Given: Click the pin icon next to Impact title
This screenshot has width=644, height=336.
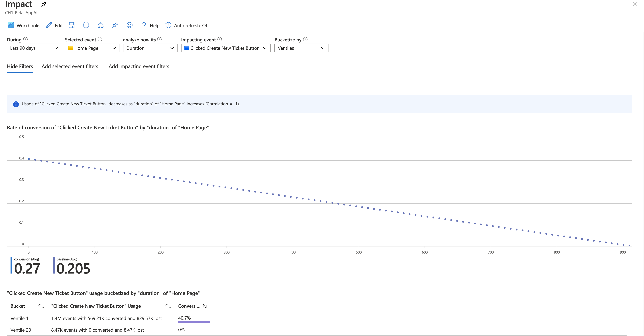Looking at the screenshot, I should (x=44, y=4).
